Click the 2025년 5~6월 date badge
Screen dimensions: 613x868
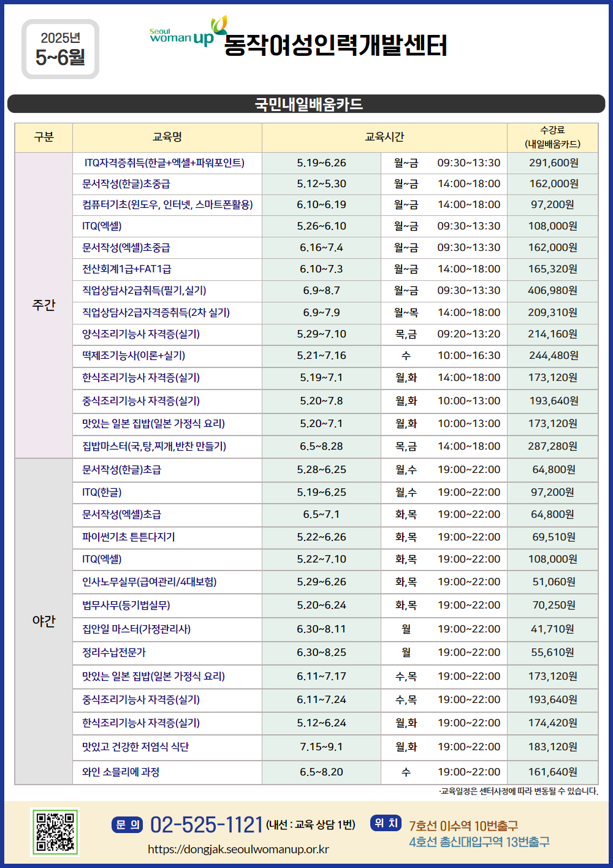point(60,49)
